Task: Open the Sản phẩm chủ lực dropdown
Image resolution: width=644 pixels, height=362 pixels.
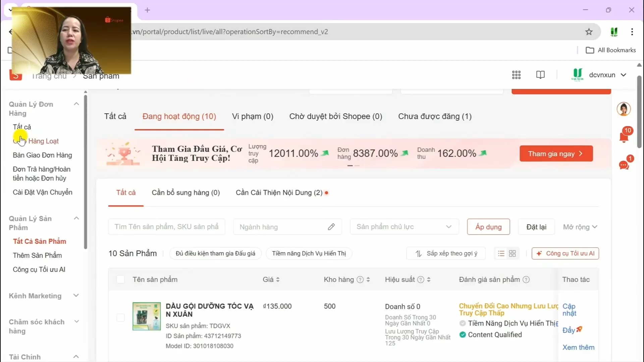Action: click(x=404, y=227)
